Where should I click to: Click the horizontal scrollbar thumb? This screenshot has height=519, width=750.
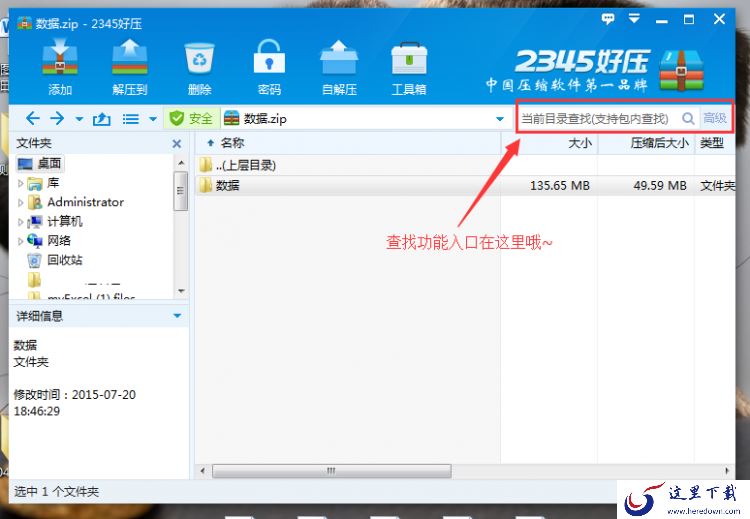331,471
